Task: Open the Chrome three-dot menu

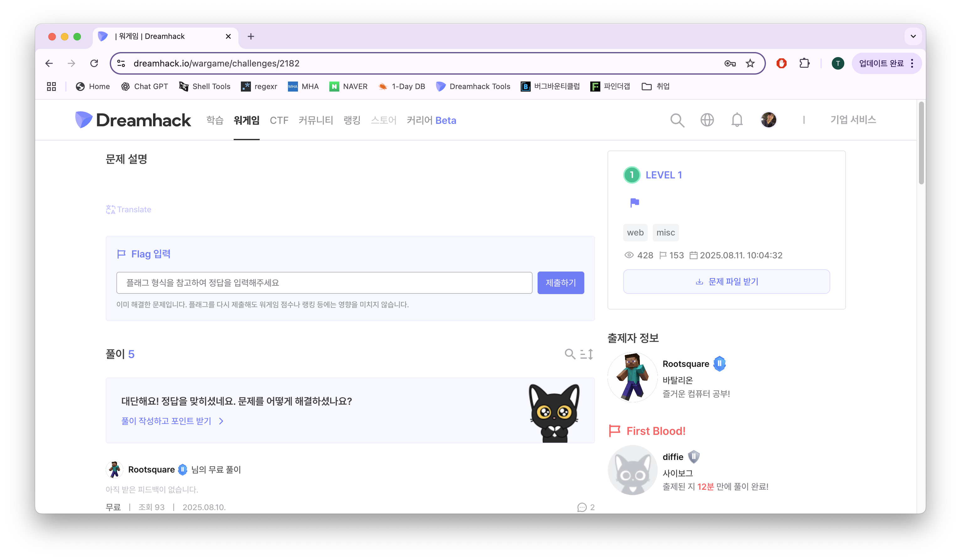Action: 912,63
